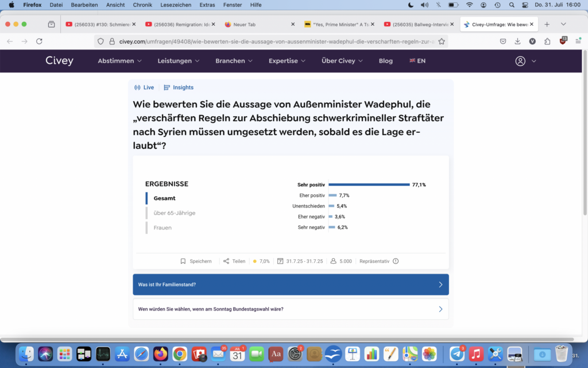Open the Blog link
The image size is (588, 368).
coord(386,61)
